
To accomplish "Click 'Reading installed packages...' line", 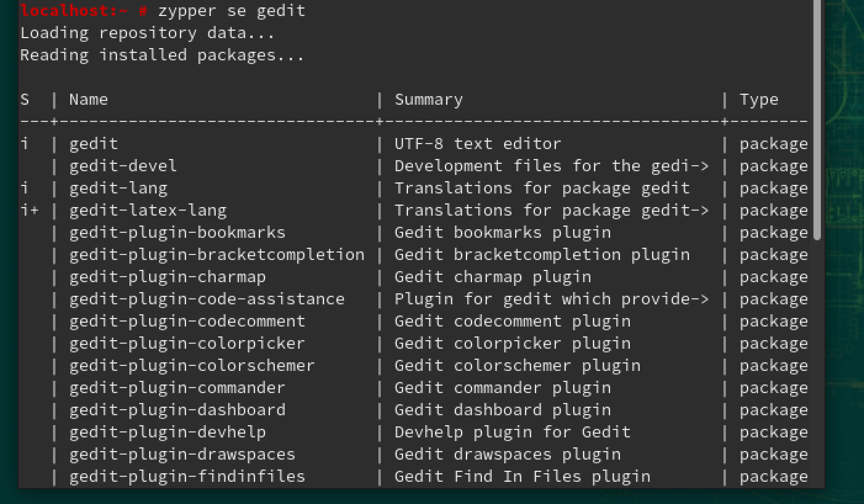I will 163,55.
